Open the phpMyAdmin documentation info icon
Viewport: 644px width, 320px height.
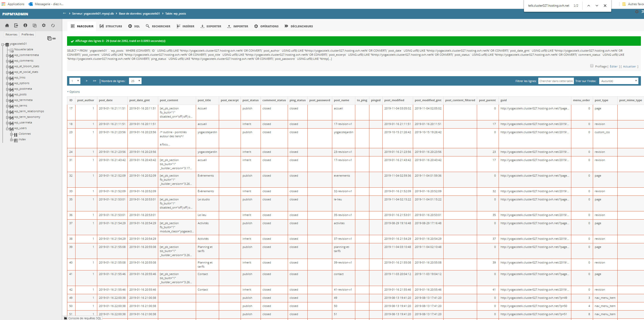(x=25, y=25)
